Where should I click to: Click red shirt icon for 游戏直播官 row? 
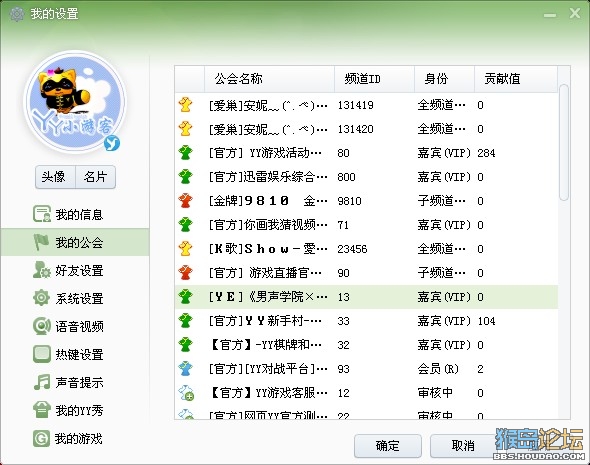click(x=186, y=273)
